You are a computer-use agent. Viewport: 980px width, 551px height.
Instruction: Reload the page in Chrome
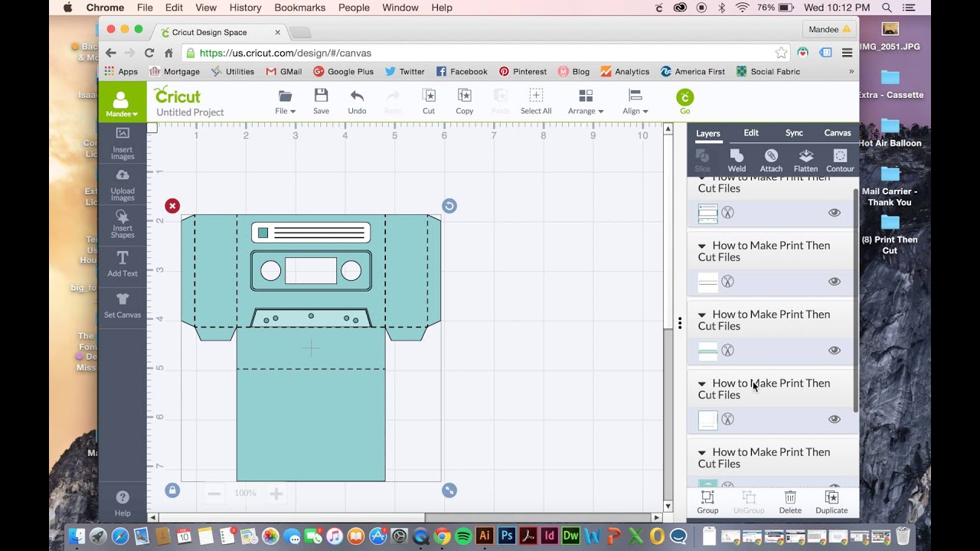coord(149,53)
